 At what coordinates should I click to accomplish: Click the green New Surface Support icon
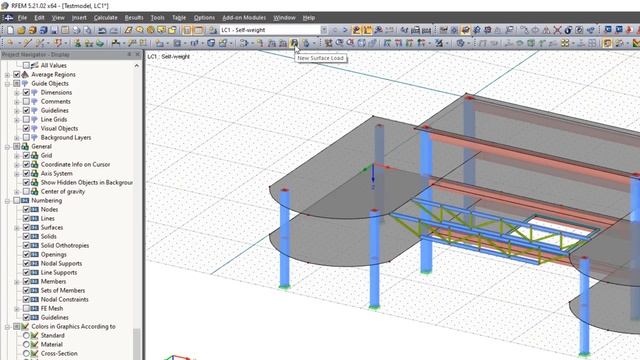[x=100, y=43]
